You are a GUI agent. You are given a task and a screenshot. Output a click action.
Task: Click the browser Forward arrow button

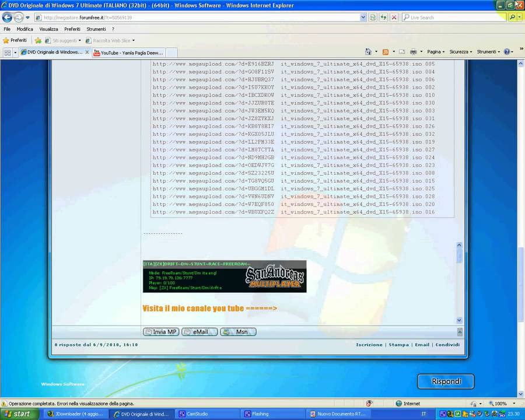coord(19,17)
